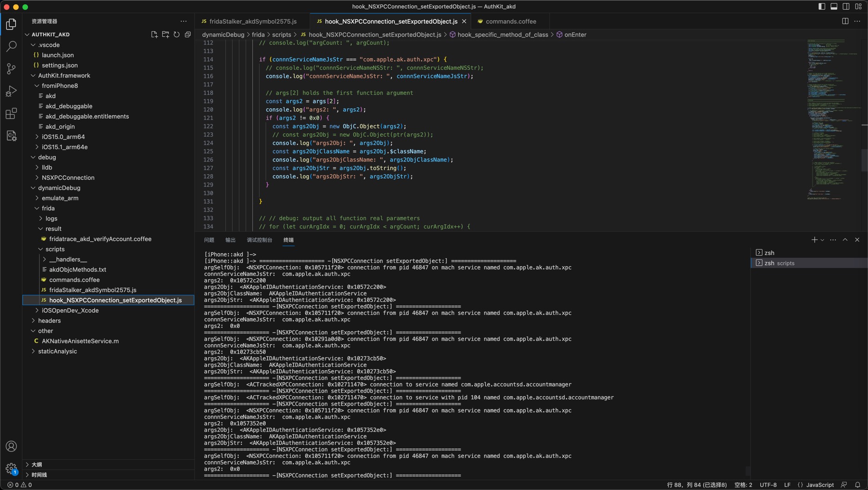Select the zsh scripts terminal instance
Image resolution: width=868 pixels, height=490 pixels.
point(809,263)
